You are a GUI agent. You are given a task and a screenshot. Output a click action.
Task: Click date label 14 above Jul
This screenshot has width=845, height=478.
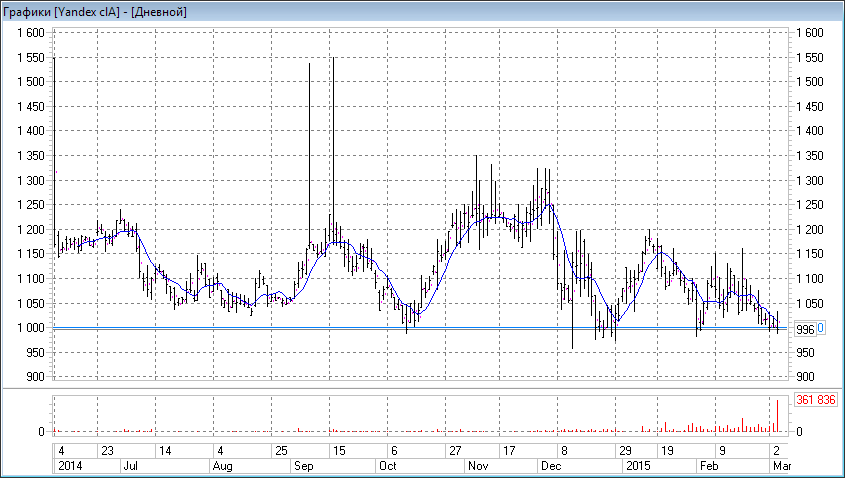[165, 451]
